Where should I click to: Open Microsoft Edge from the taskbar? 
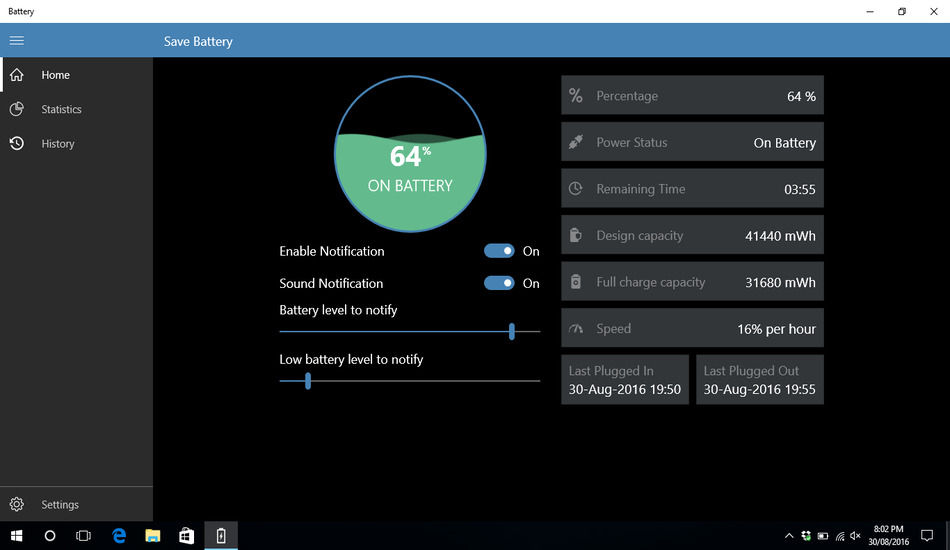point(119,535)
